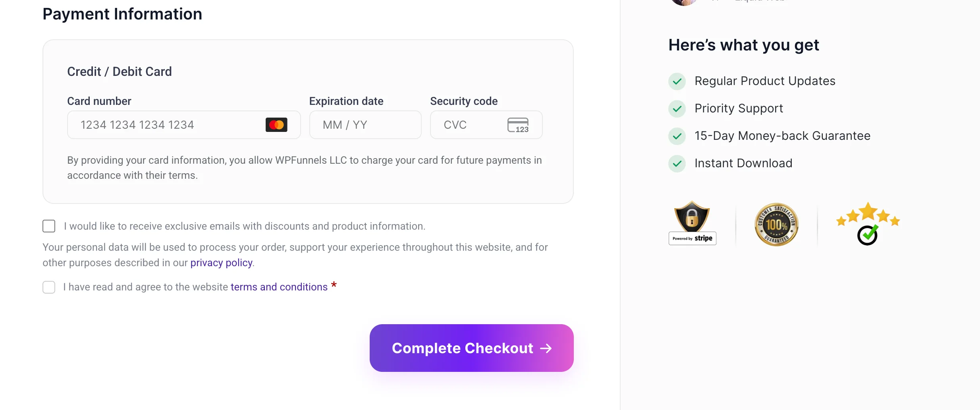Open the terms and conditions link
Image resolution: width=980 pixels, height=410 pixels.
tap(279, 287)
